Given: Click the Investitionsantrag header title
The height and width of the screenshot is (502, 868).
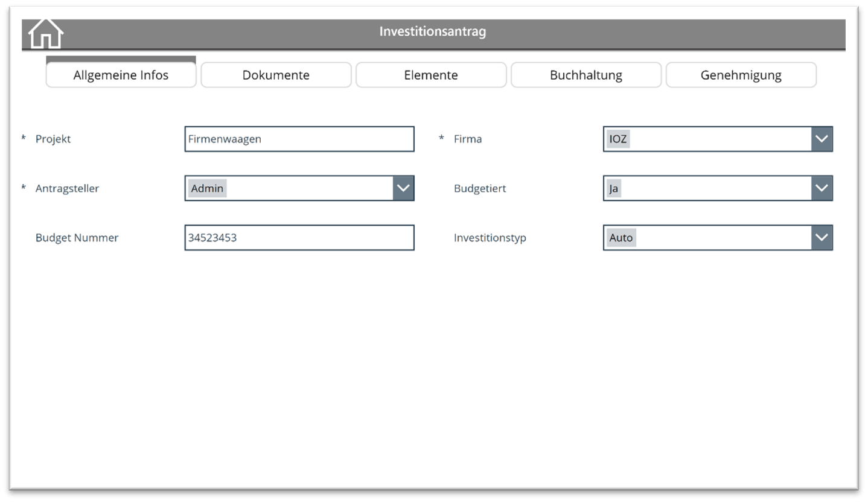Looking at the screenshot, I should pyautogui.click(x=433, y=31).
